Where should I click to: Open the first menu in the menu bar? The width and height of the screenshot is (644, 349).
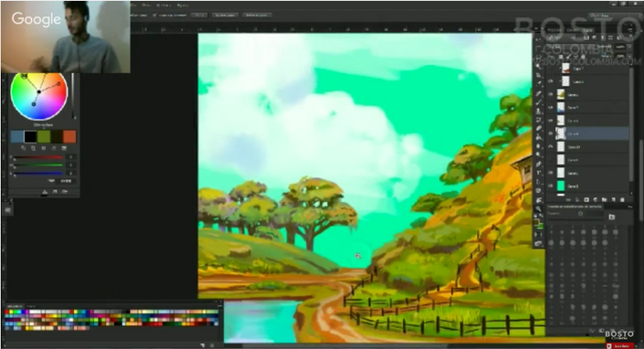(x=133, y=5)
